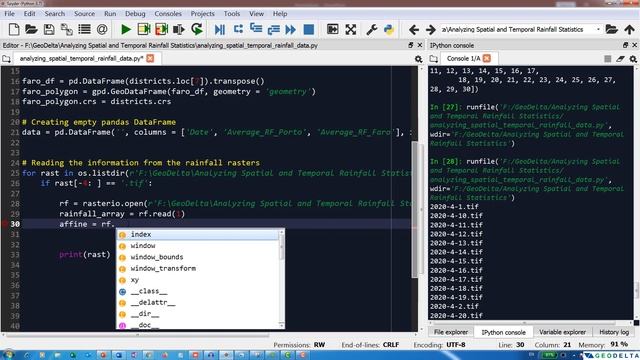
Task: Re-run last script icon
Action: tap(197, 29)
